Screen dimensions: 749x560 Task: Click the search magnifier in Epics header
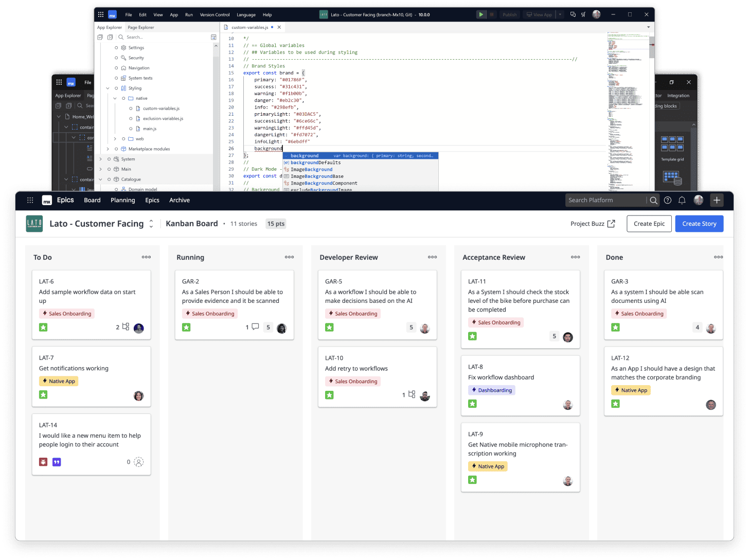pyautogui.click(x=653, y=201)
